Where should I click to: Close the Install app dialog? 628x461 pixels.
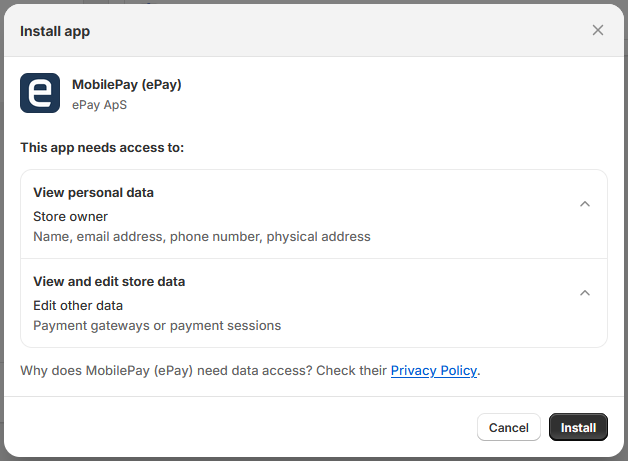coord(598,30)
